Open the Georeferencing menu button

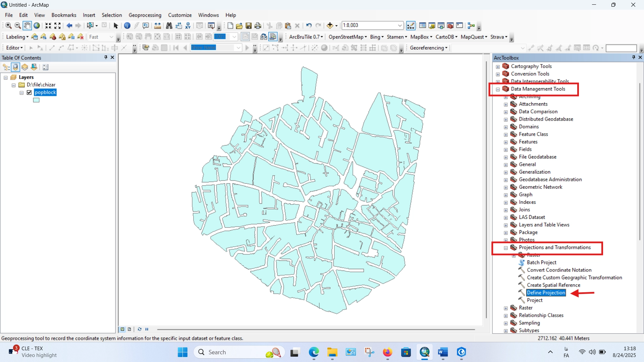[x=429, y=48]
